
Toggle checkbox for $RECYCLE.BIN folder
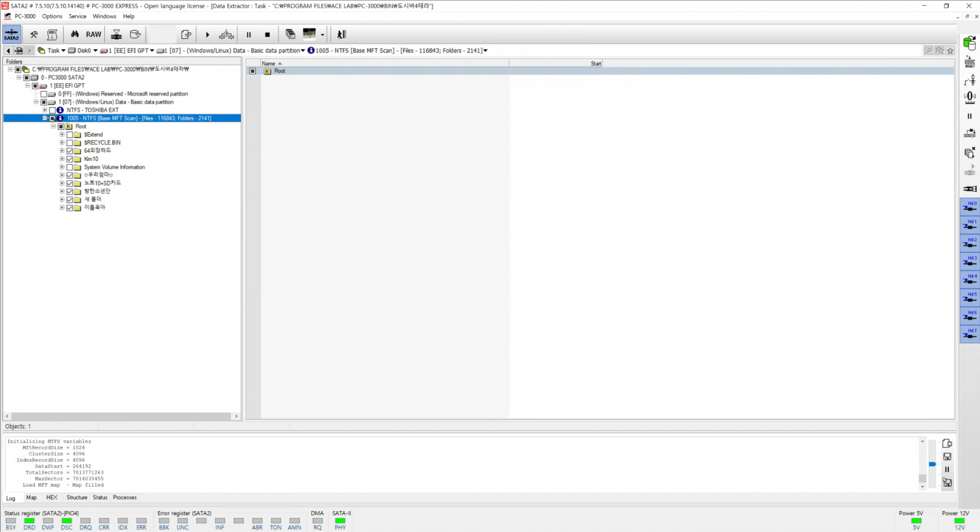point(69,143)
